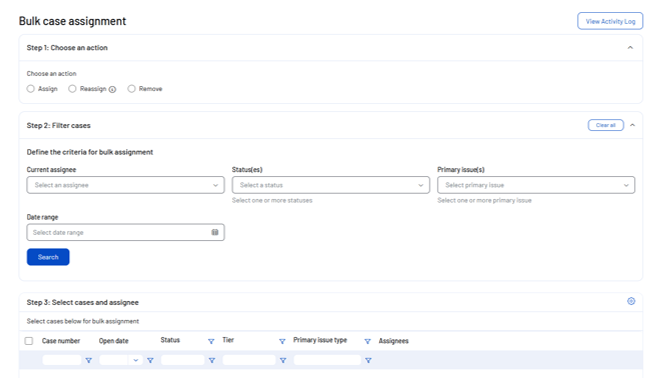Click the Status column header label
The width and height of the screenshot is (651, 378).
click(170, 340)
